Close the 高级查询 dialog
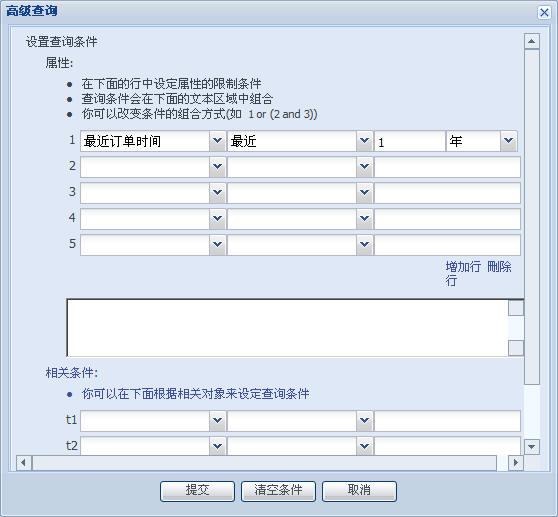 544,12
